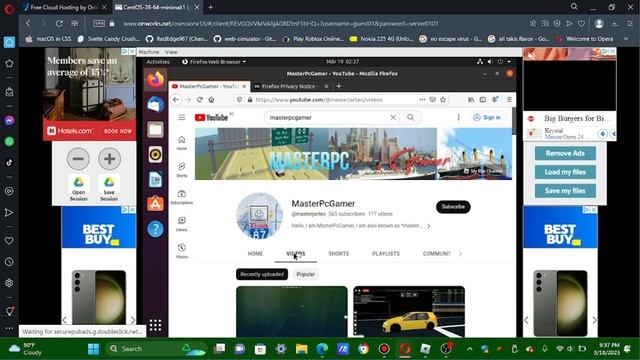This screenshot has height=360, width=640.
Task: Click the YouTube logo
Action: tap(211, 118)
